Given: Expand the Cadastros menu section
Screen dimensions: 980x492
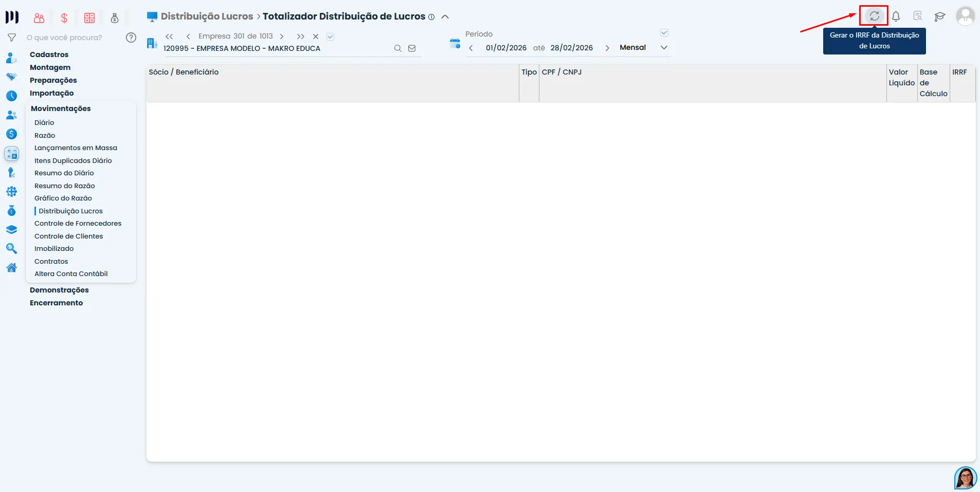Looking at the screenshot, I should coord(49,54).
